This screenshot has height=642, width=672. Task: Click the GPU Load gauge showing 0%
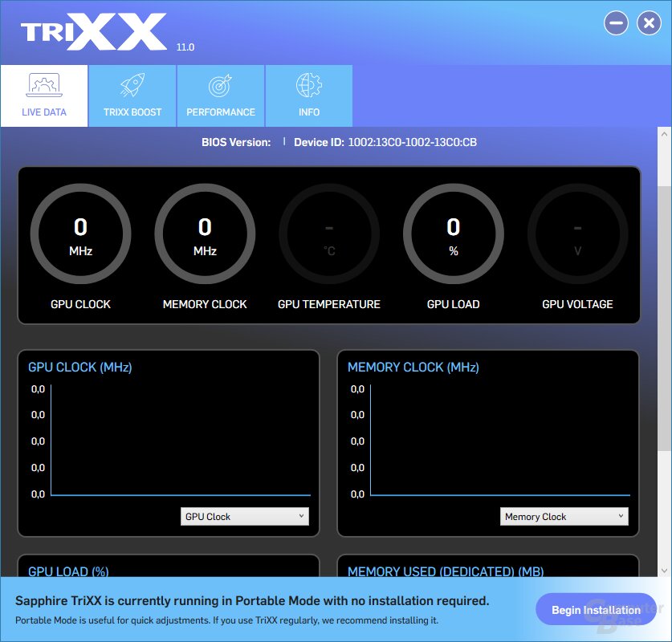pos(453,233)
